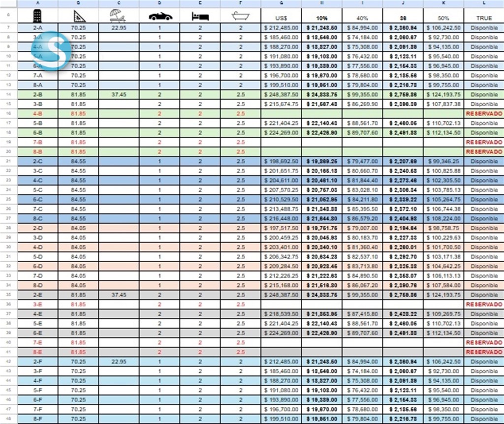
Task: Select the TRUE cell in the header row
Action: pos(483,18)
